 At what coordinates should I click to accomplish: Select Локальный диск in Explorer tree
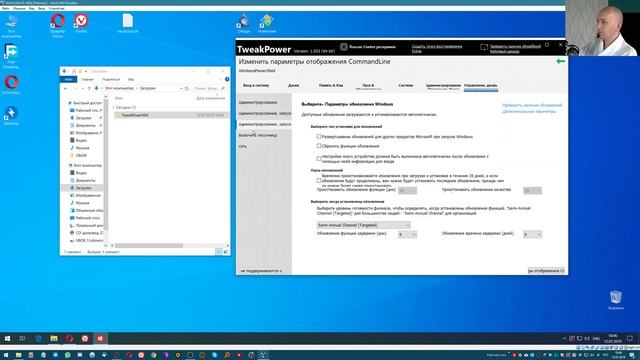pyautogui.click(x=87, y=225)
